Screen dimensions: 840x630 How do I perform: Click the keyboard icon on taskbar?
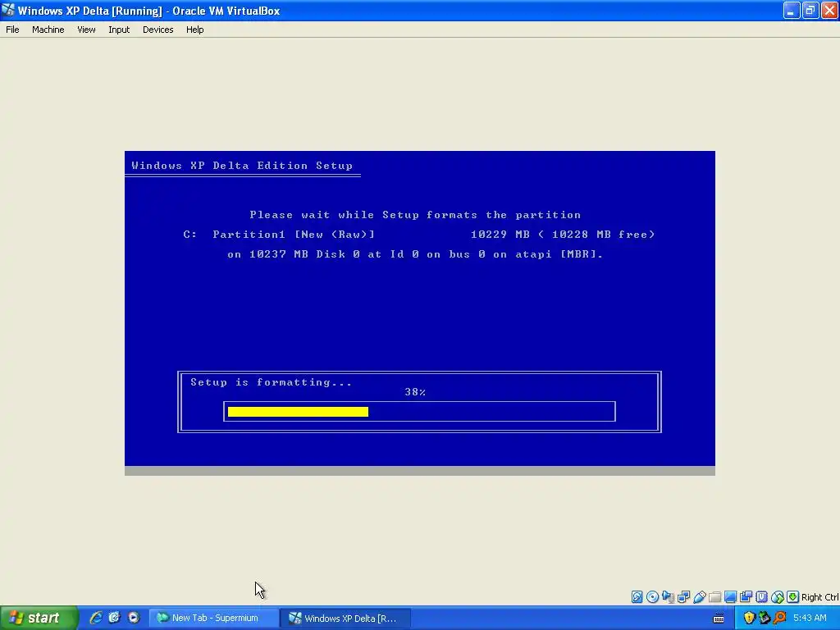coord(719,619)
